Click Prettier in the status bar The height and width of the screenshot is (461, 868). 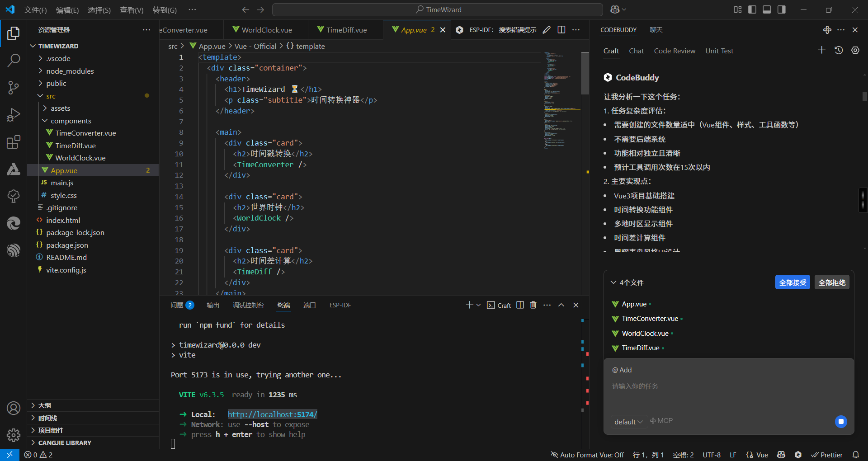click(x=827, y=455)
